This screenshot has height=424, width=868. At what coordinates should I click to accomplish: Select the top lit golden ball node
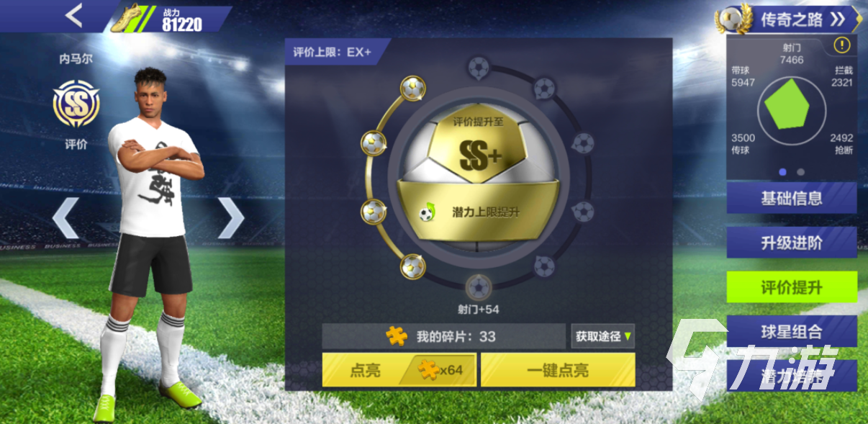(x=412, y=89)
